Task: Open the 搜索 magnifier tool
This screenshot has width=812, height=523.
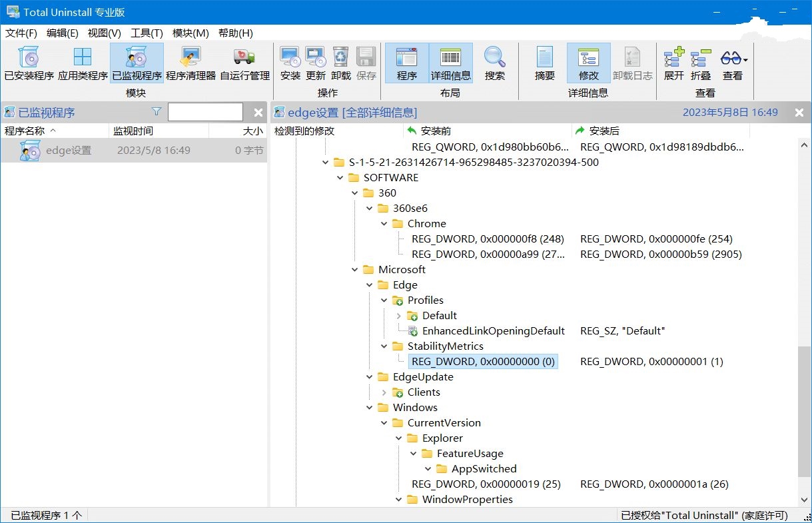Action: (x=495, y=64)
